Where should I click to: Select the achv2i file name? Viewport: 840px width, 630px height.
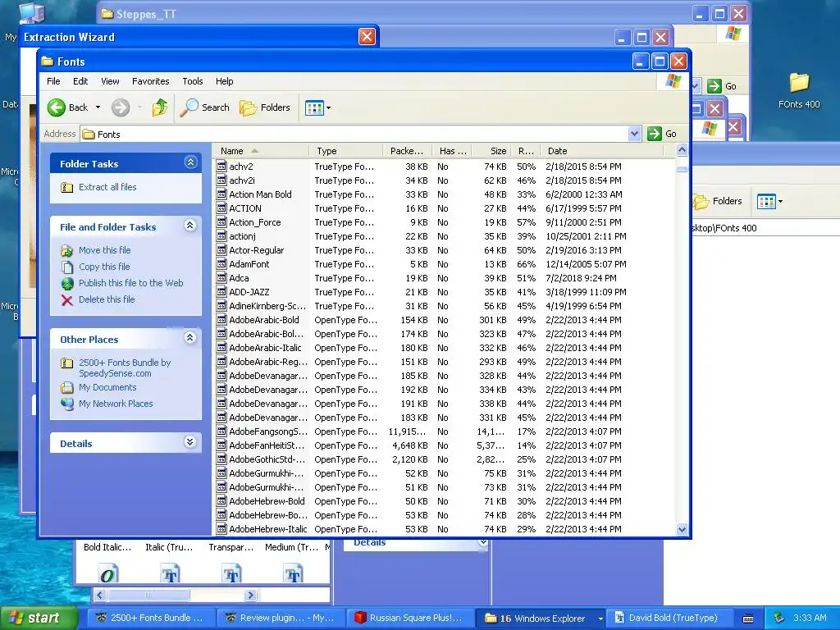pyautogui.click(x=242, y=180)
